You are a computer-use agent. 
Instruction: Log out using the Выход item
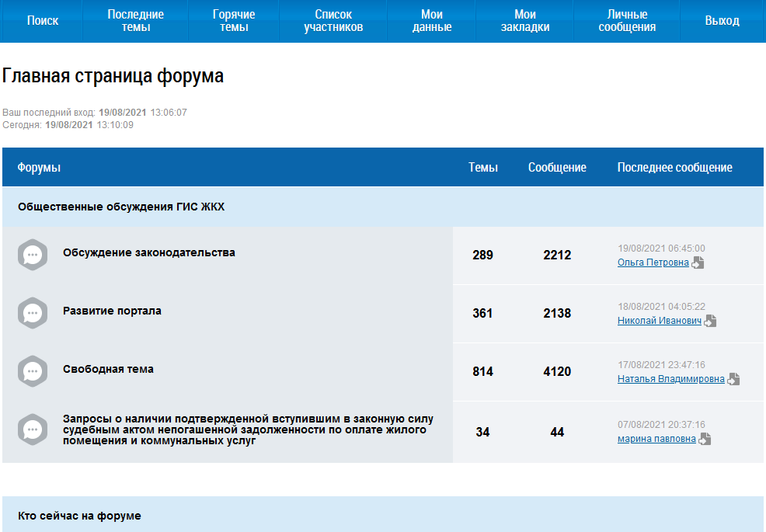(722, 21)
